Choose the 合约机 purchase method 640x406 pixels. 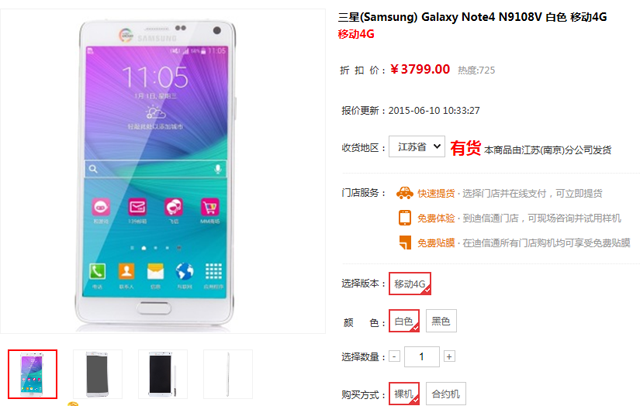tap(446, 394)
